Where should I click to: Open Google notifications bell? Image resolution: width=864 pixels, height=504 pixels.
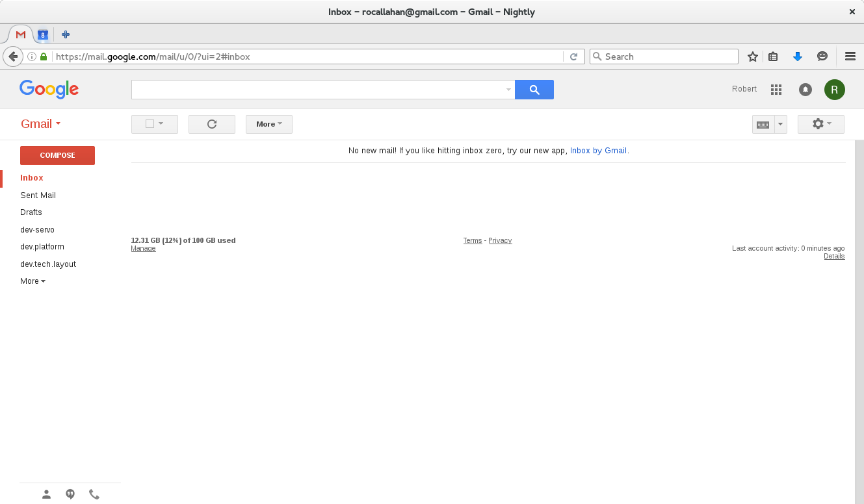point(805,90)
